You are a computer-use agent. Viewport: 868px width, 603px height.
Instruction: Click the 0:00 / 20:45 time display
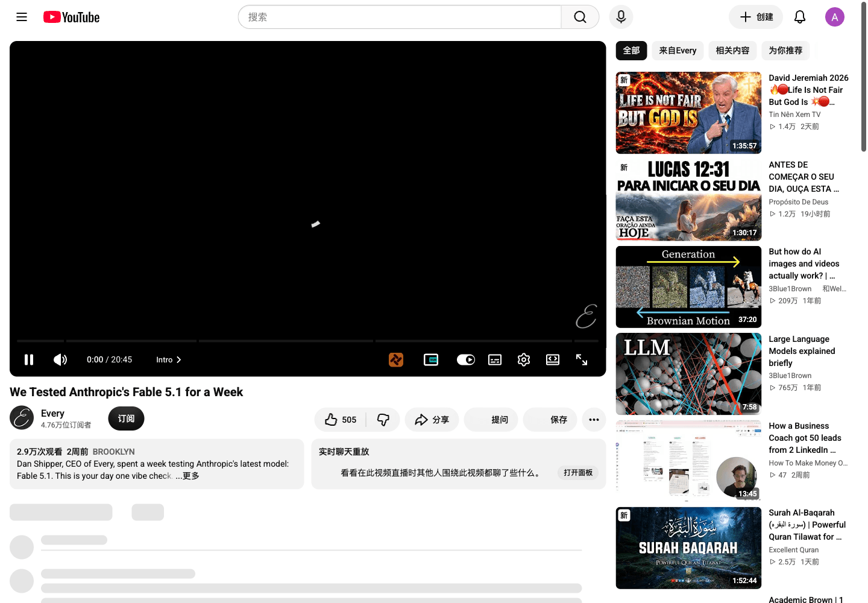click(109, 359)
